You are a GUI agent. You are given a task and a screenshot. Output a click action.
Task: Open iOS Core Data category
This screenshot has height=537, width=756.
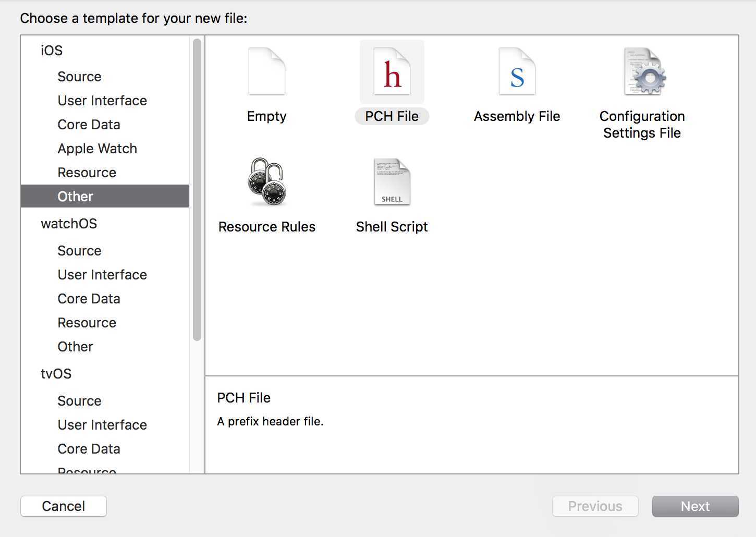click(x=89, y=125)
